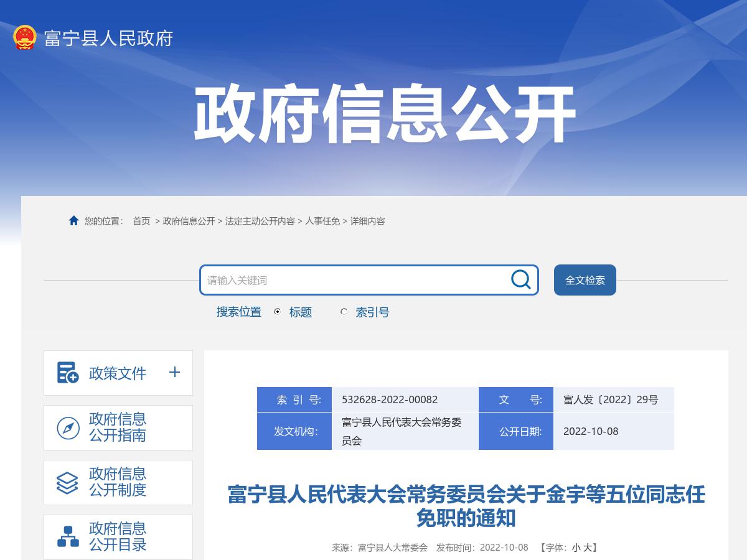This screenshot has width=747, height=560.
Task: Select the 标题 search radio button
Action: (276, 312)
